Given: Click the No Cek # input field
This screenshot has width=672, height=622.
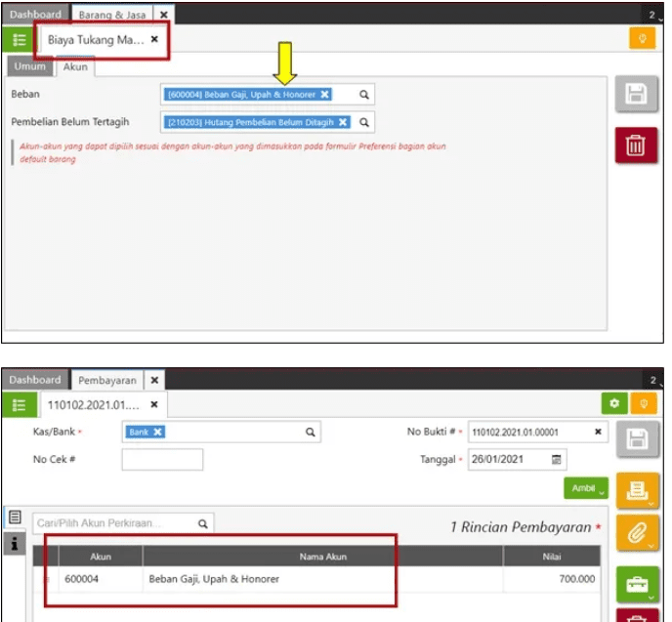Looking at the screenshot, I should (162, 460).
